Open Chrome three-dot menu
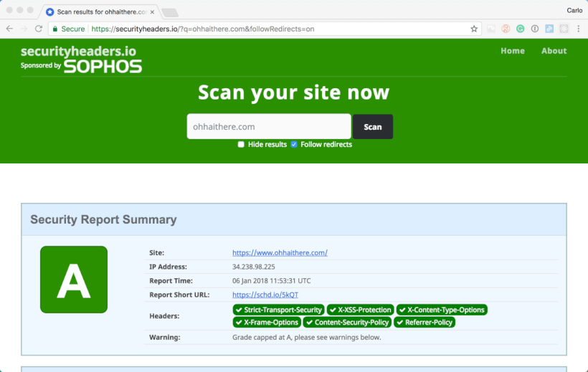 [578, 29]
